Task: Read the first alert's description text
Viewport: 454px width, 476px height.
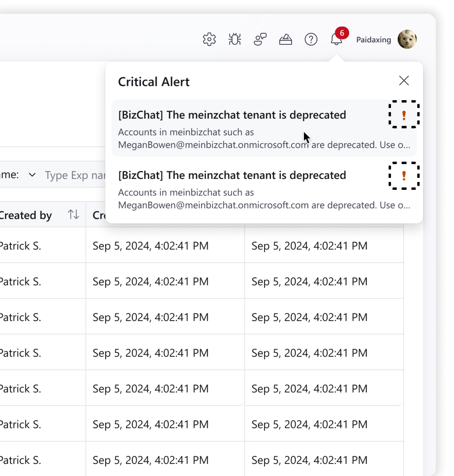Action: 264,139
